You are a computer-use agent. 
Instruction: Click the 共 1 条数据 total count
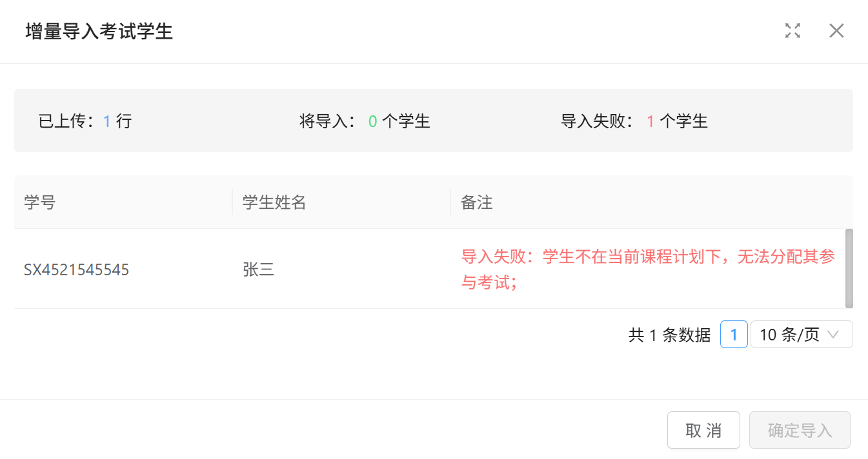point(669,335)
